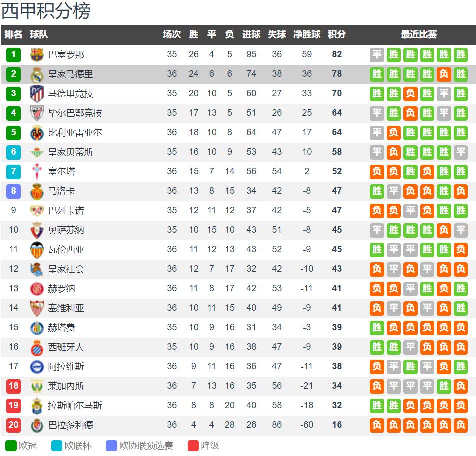Sort table by 积分 column header
The height and width of the screenshot is (456, 476).
coord(337,34)
